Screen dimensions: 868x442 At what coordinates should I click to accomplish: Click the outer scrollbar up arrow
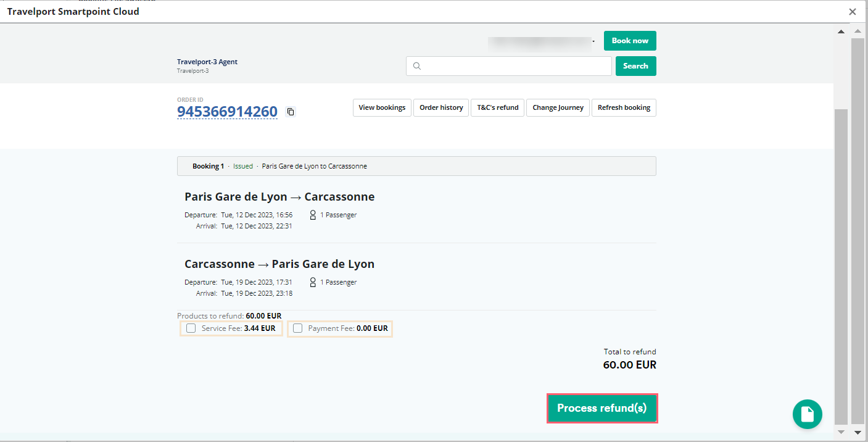pyautogui.click(x=857, y=30)
